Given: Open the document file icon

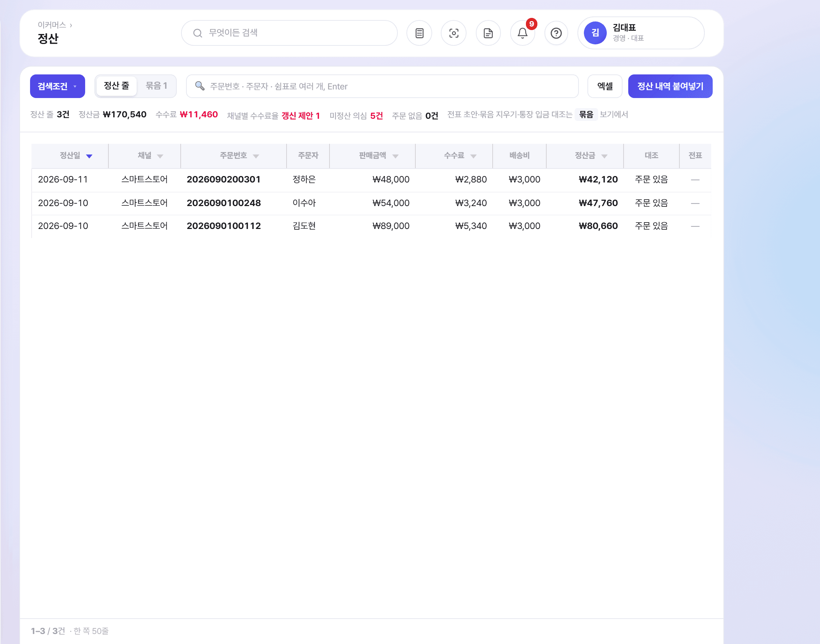Looking at the screenshot, I should pos(488,33).
